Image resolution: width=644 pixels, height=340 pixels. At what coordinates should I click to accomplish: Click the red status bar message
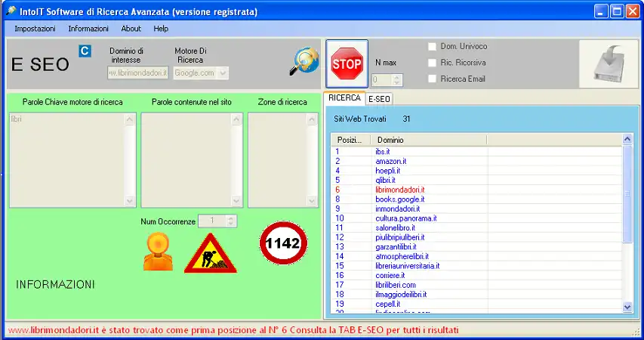click(233, 330)
